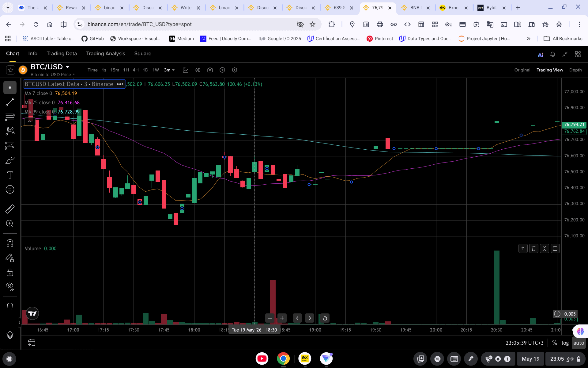Expand the hidden bookmarks chevron
The image size is (588, 368).
528,39
